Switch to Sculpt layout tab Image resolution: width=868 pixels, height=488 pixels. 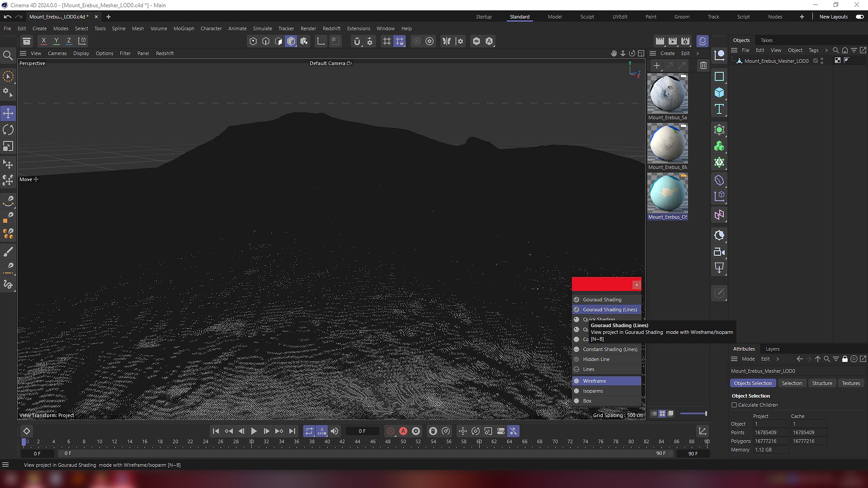coord(587,17)
